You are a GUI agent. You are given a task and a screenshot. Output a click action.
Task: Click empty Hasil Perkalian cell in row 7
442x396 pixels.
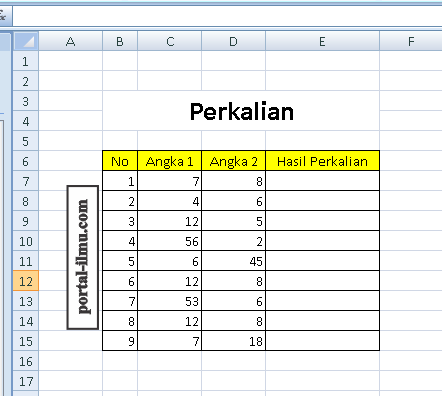click(322, 181)
